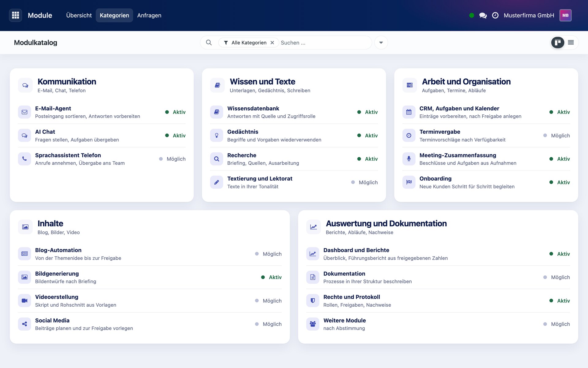This screenshot has height=368, width=588.
Task: Click the Auswertung und Dokumentation heading
Action: 386,224
